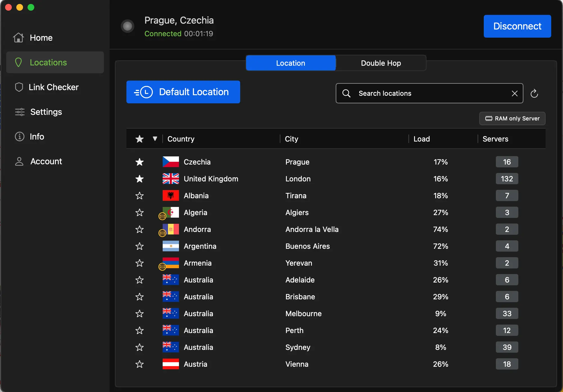Open the Account person icon

(19, 161)
